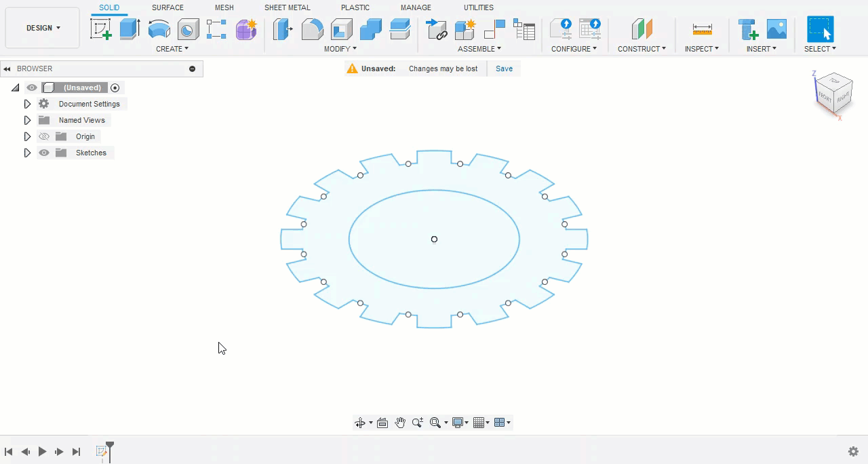Select the Revolve tool icon
The width and height of the screenshot is (868, 464).
pyautogui.click(x=159, y=29)
